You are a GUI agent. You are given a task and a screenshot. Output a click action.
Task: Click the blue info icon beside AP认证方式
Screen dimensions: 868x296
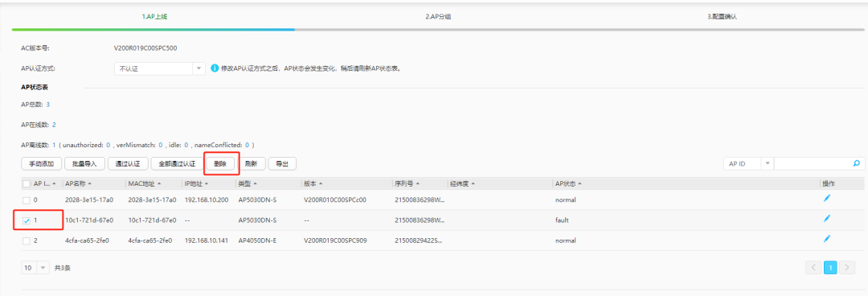pyautogui.click(x=215, y=68)
